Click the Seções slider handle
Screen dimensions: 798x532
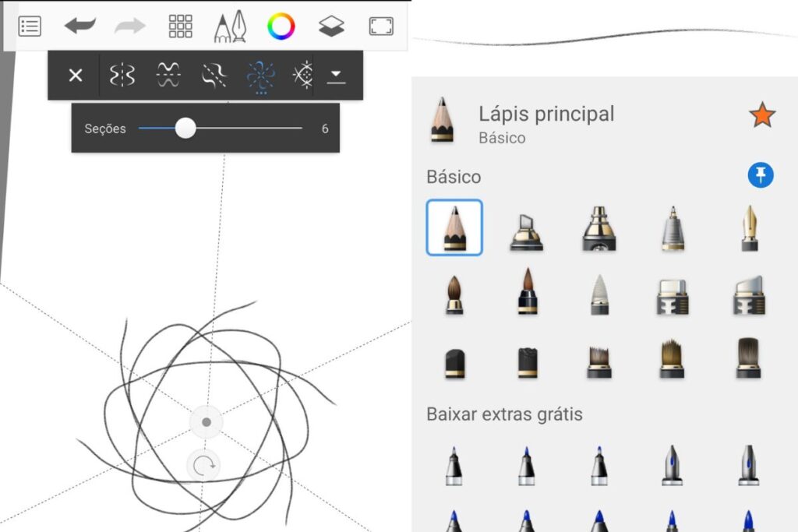coord(185,129)
